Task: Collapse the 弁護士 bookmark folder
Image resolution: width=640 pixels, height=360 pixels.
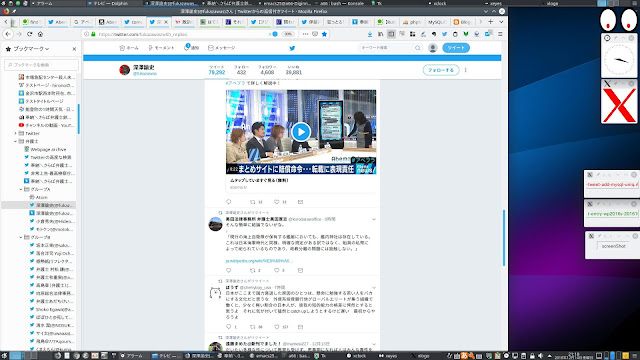Action: tap(16, 141)
